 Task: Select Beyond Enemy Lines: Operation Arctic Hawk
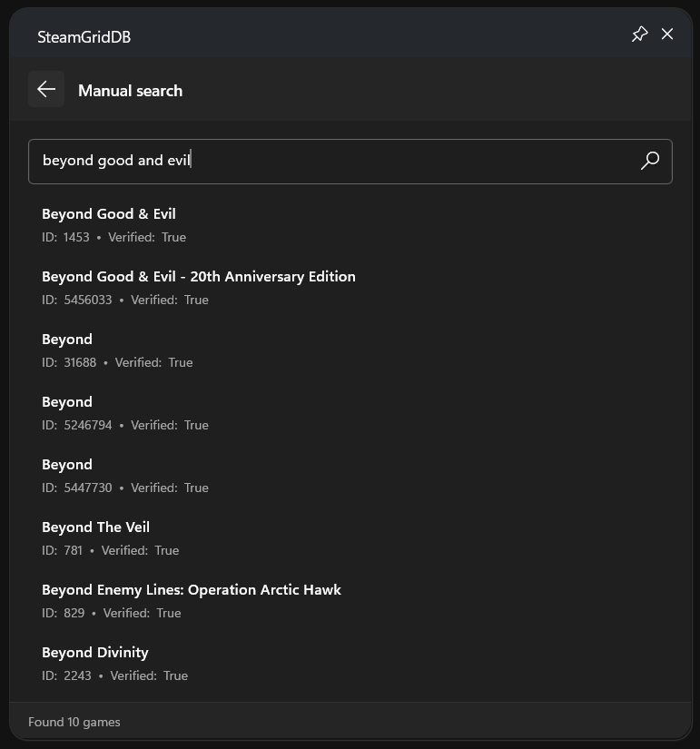(350, 601)
